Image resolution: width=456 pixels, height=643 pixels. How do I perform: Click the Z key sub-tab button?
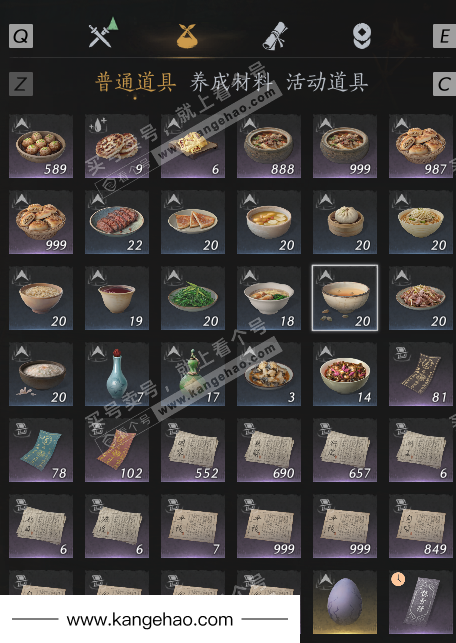21,84
